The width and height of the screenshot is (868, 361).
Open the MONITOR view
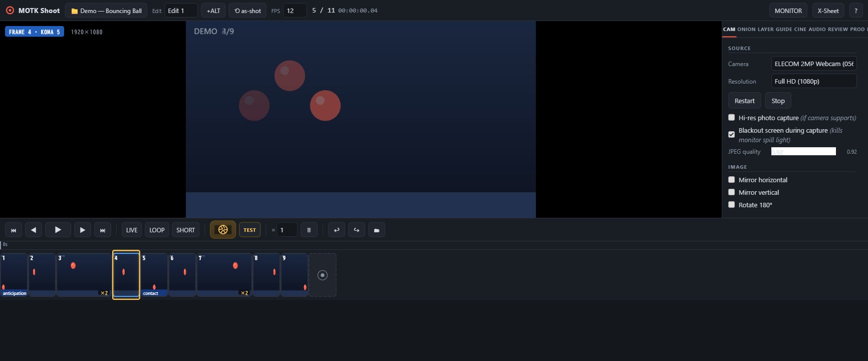click(788, 11)
